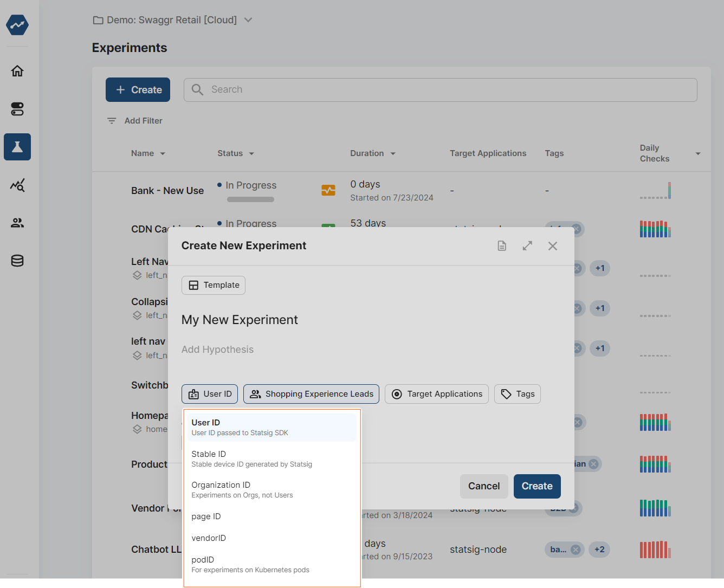Open Metrics via the pulse-search sidebar icon
724x588 pixels.
point(17,185)
